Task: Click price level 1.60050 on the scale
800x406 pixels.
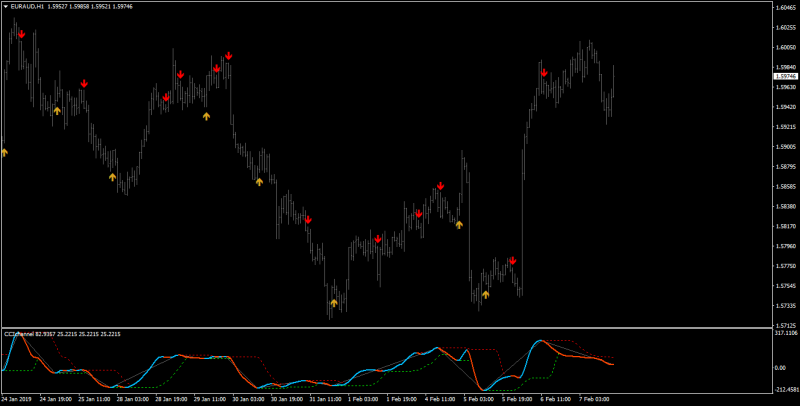Action: (786, 47)
